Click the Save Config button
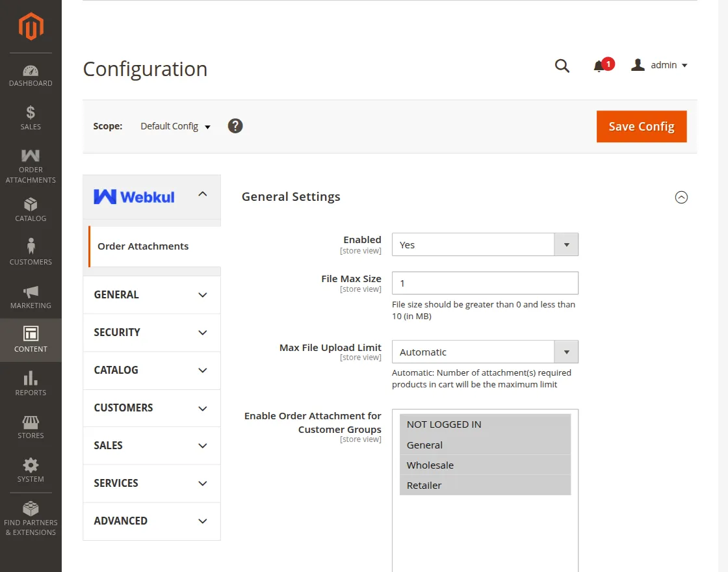 pyautogui.click(x=642, y=126)
